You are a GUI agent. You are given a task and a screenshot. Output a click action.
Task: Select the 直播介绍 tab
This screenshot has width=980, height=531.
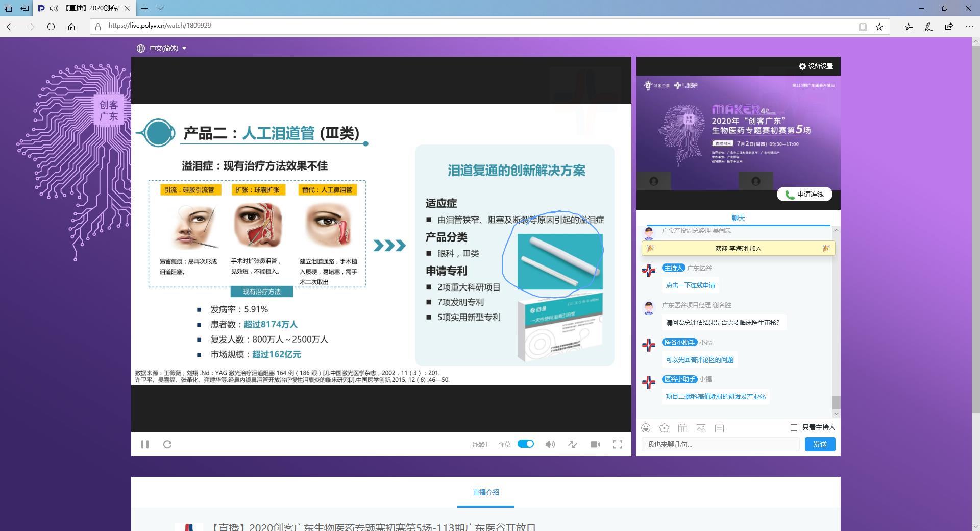pos(485,492)
